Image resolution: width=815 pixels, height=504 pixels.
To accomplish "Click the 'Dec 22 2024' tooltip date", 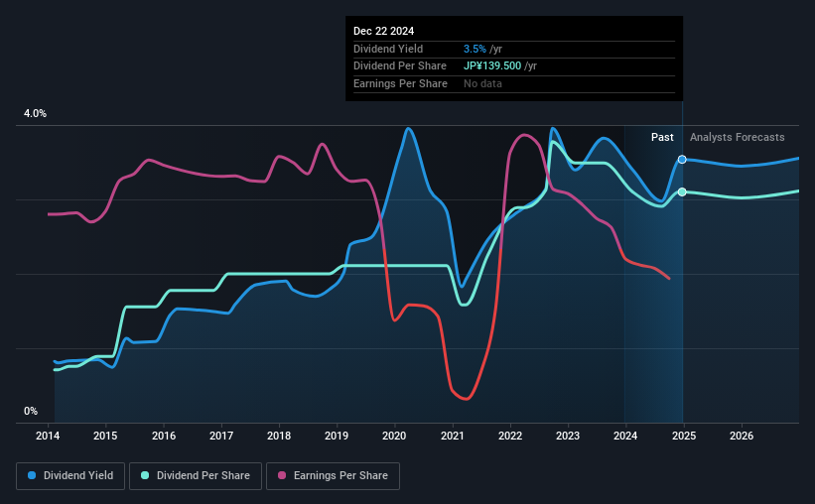I will click(383, 31).
